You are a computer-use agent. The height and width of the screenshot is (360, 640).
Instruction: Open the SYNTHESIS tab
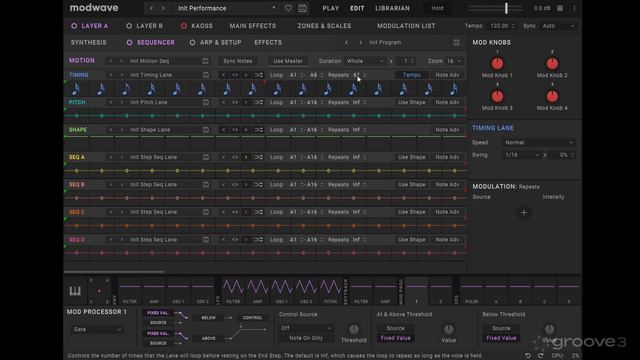89,42
